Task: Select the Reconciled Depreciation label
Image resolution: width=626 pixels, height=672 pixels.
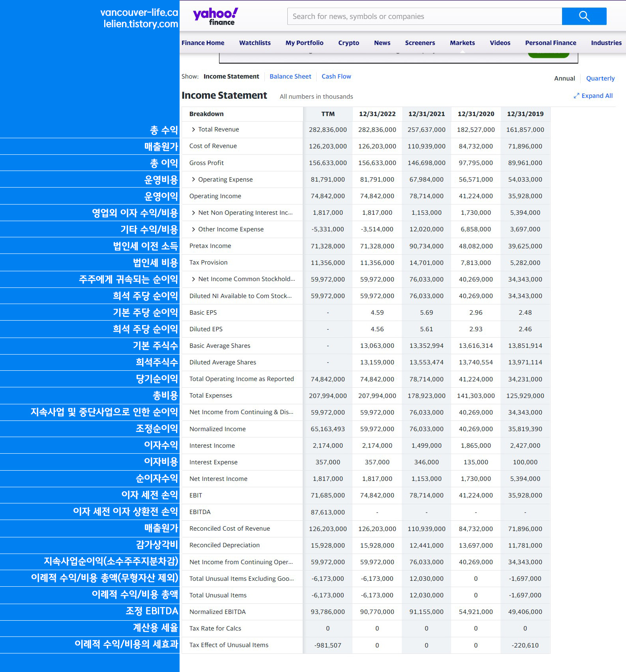Action: click(x=225, y=545)
